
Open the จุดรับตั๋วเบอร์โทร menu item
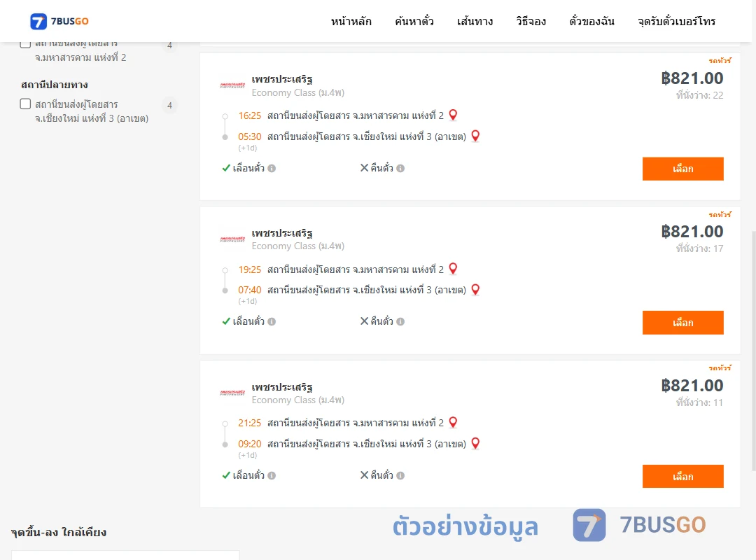pyautogui.click(x=676, y=21)
